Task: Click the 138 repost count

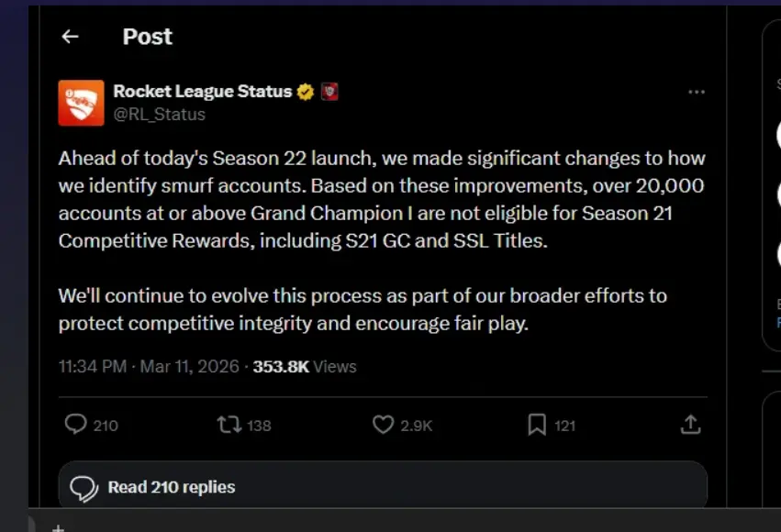Action: tap(259, 426)
